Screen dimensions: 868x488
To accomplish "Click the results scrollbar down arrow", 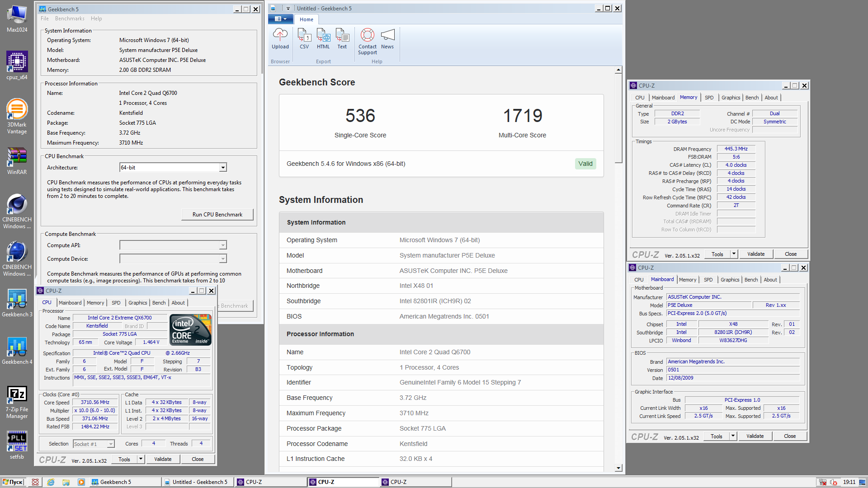I will pyautogui.click(x=618, y=468).
